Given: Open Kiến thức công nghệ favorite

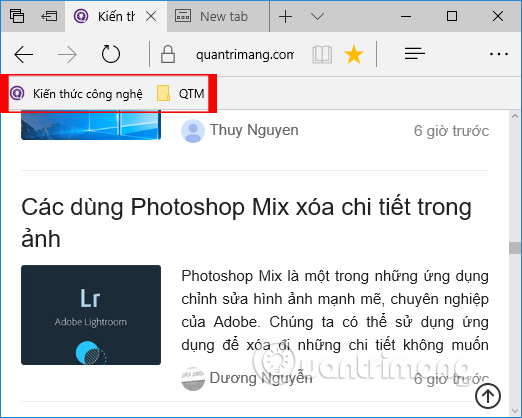Looking at the screenshot, I should [76, 94].
